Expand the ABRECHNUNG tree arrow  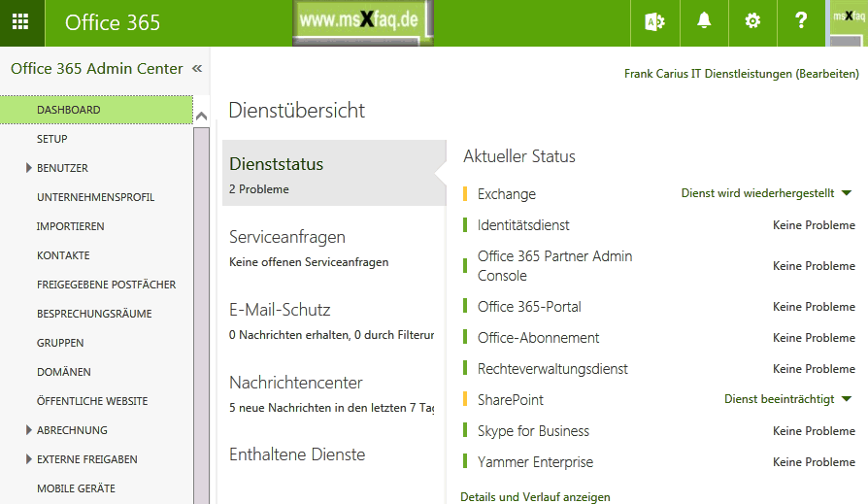click(29, 430)
